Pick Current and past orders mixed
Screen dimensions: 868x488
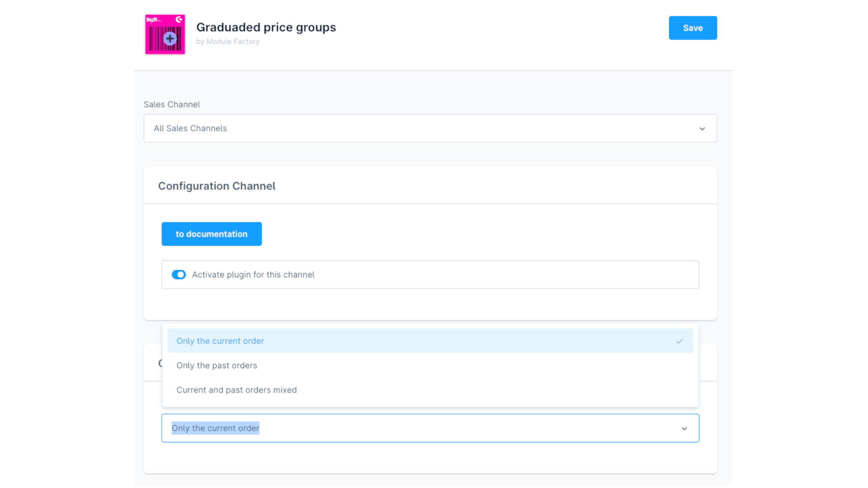click(x=430, y=389)
